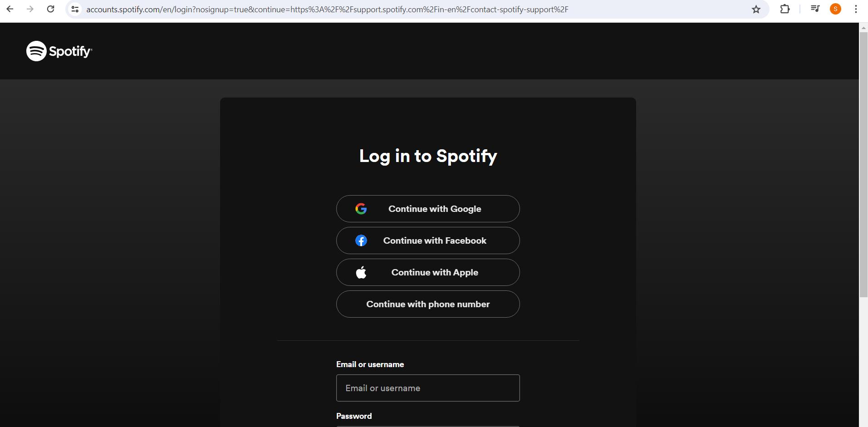The width and height of the screenshot is (868, 427).
Task: Choose Continue with phone number
Action: tap(427, 304)
